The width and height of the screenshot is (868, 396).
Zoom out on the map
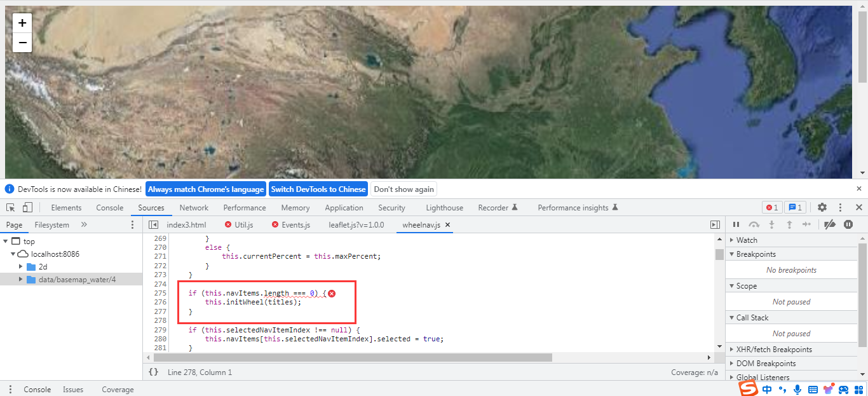pyautogui.click(x=22, y=43)
